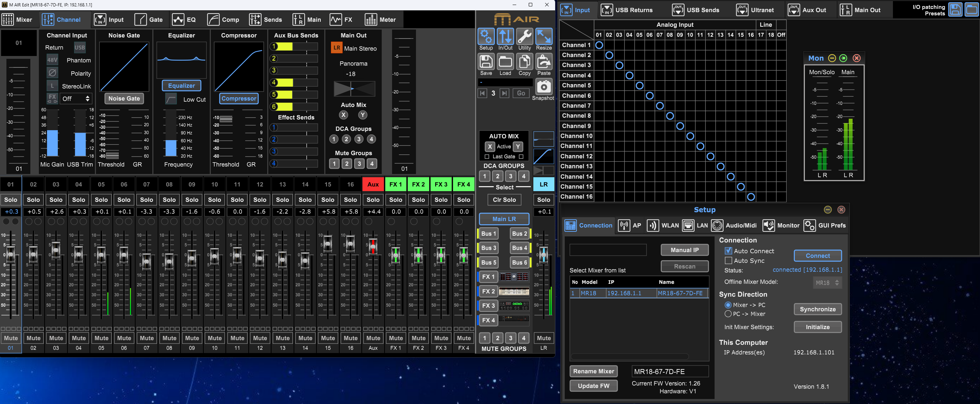Click the Resize arrows icon
Image resolution: width=980 pixels, height=404 pixels.
(544, 36)
